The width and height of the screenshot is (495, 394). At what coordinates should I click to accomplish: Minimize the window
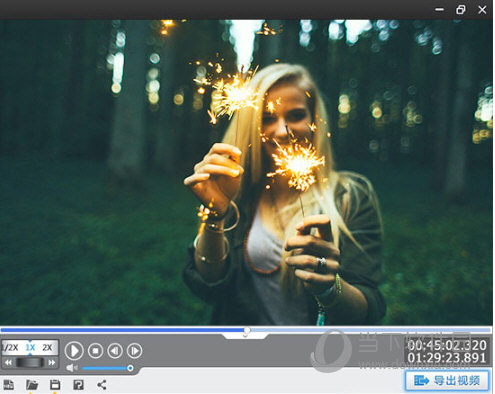[440, 10]
